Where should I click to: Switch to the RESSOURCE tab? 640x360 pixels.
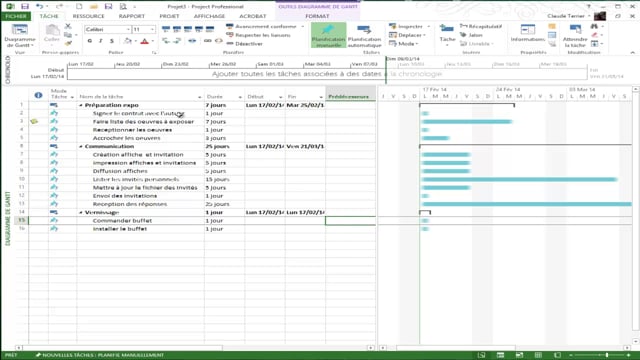[x=89, y=16]
